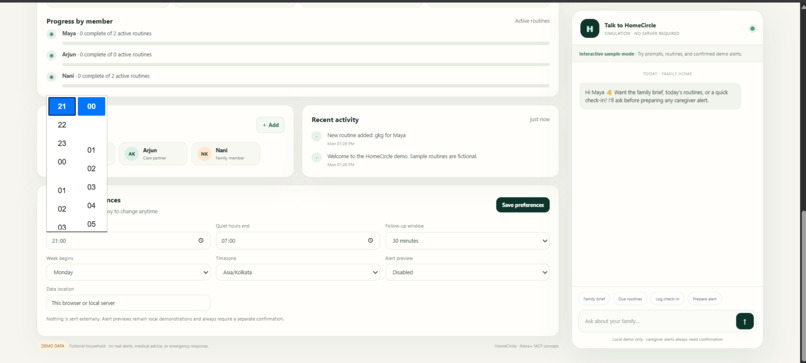Select minute 00 highlighted in time picker
Image resolution: width=806 pixels, height=363 pixels.
tap(91, 106)
